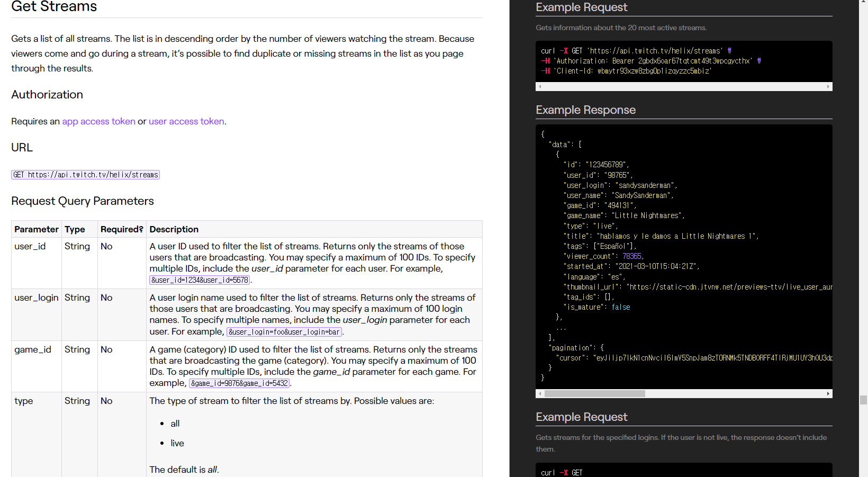Click scroll-right arrow under Example Response code
868x477 pixels.
point(828,393)
